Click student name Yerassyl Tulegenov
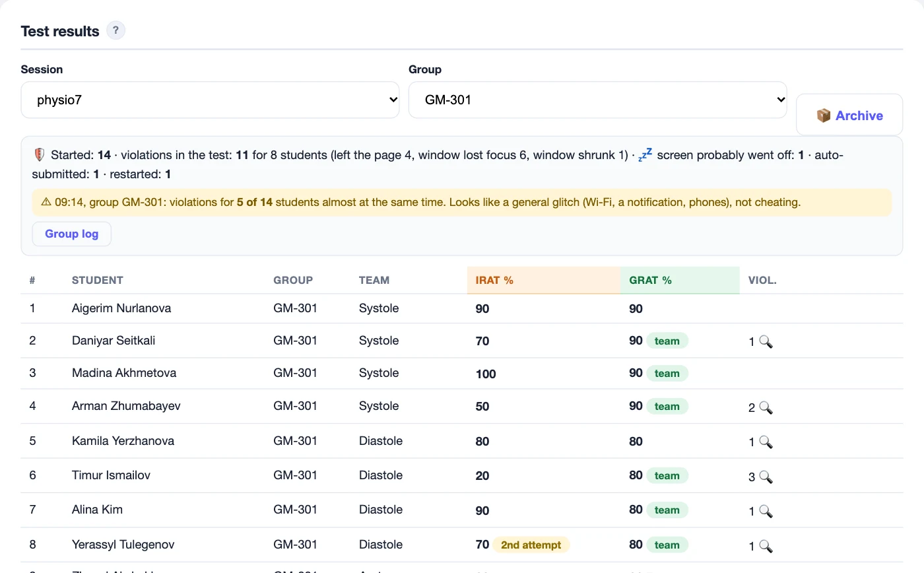Image resolution: width=924 pixels, height=573 pixels. 123,545
